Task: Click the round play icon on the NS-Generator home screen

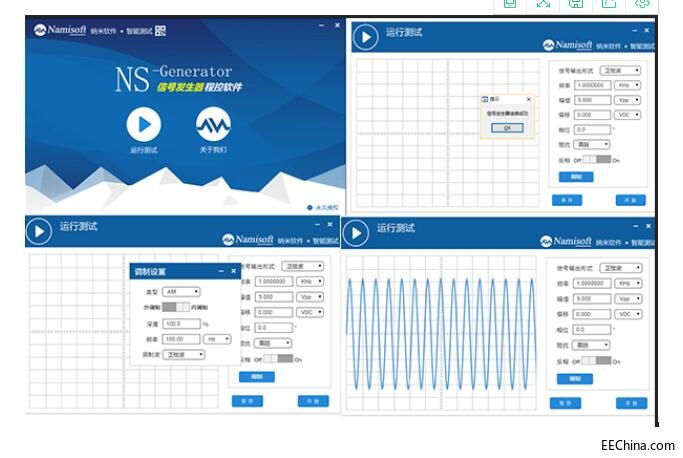Action: click(144, 125)
